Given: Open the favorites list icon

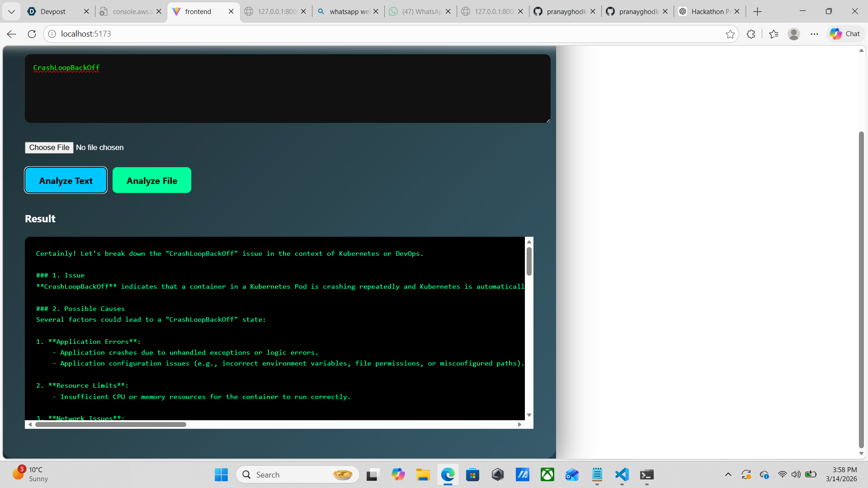Looking at the screenshot, I should click(774, 34).
